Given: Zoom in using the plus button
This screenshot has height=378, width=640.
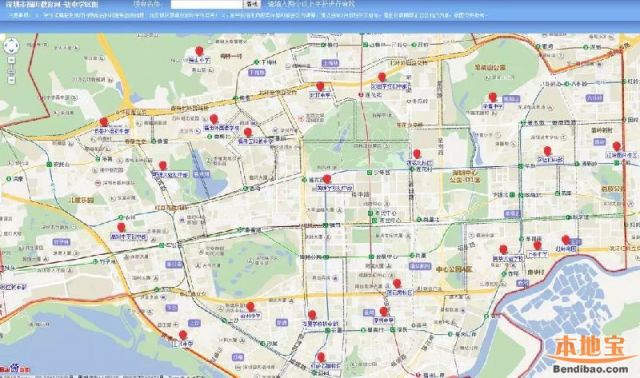Looking at the screenshot, I should (11, 60).
